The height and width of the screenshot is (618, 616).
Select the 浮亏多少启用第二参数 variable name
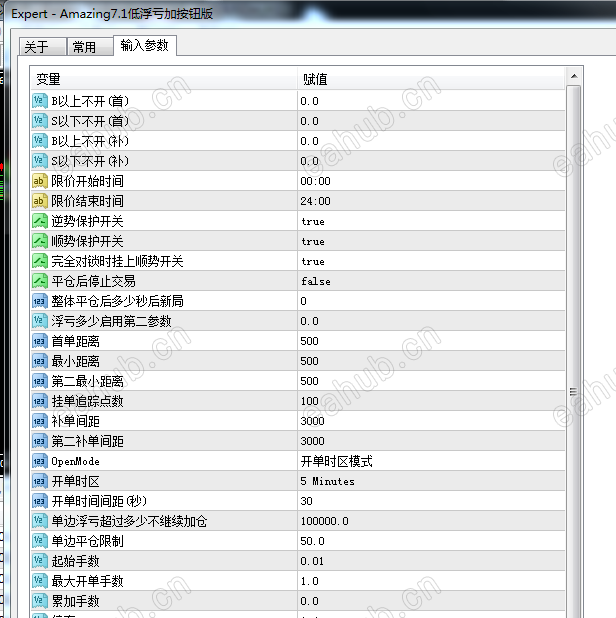coord(112,321)
